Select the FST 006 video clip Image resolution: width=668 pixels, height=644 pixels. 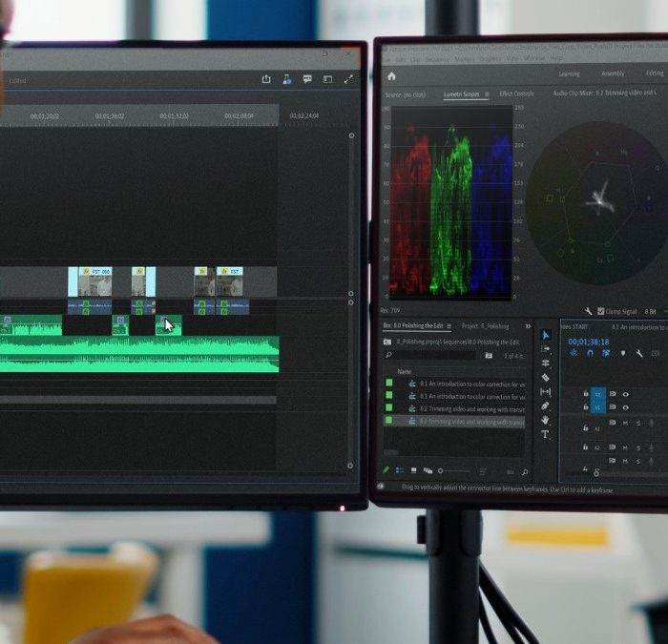(x=94, y=282)
